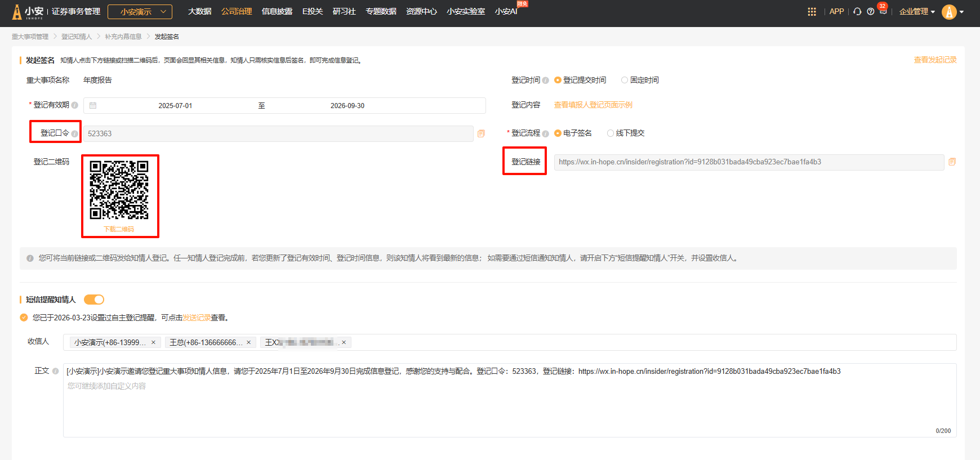Go to 登记知情人 breadcrumb
Image resolution: width=980 pixels, height=460 pixels.
[x=77, y=37]
